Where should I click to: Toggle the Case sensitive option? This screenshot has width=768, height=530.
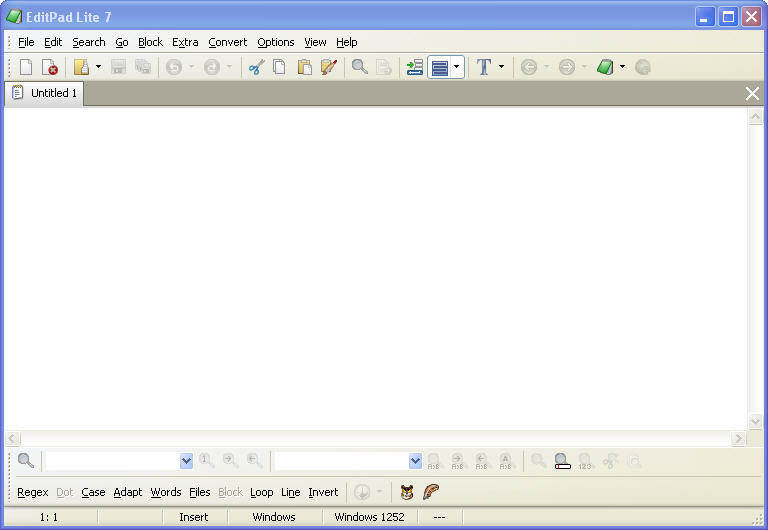coord(93,492)
